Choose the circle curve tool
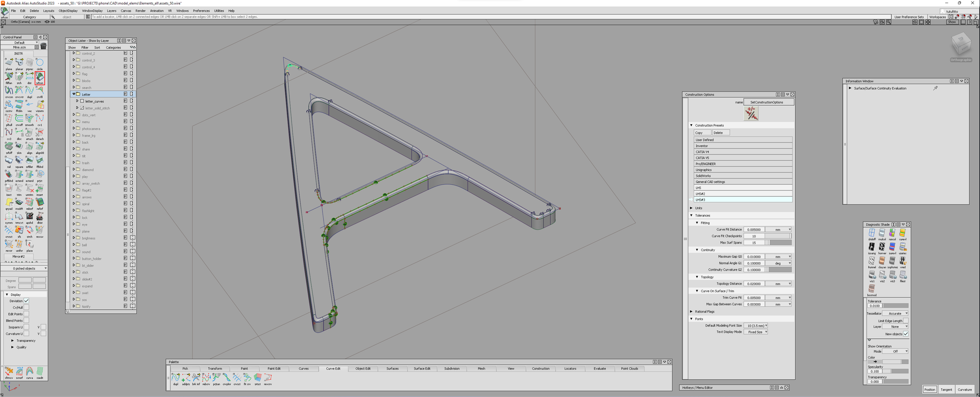This screenshot has height=397, width=980. 40,64
